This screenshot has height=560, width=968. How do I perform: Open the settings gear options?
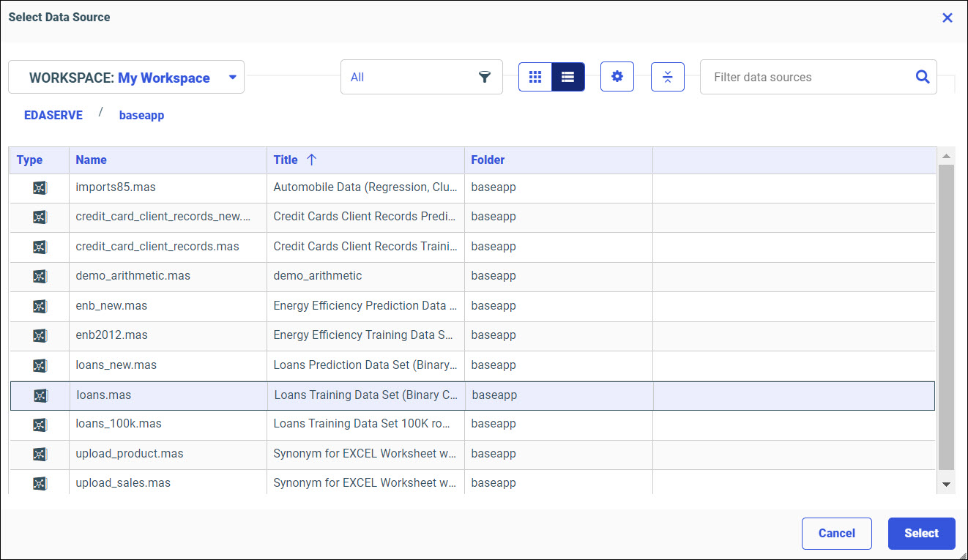tap(617, 76)
